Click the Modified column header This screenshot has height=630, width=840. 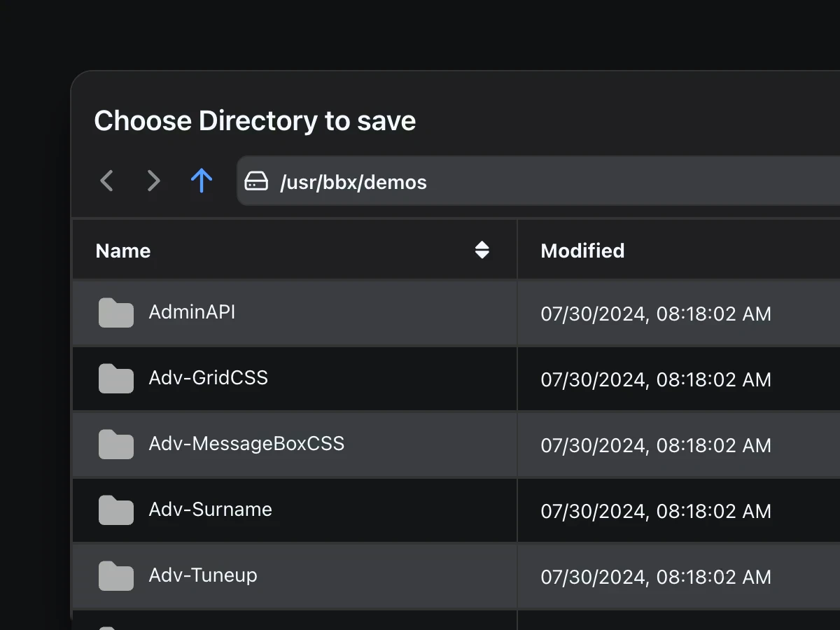[582, 251]
